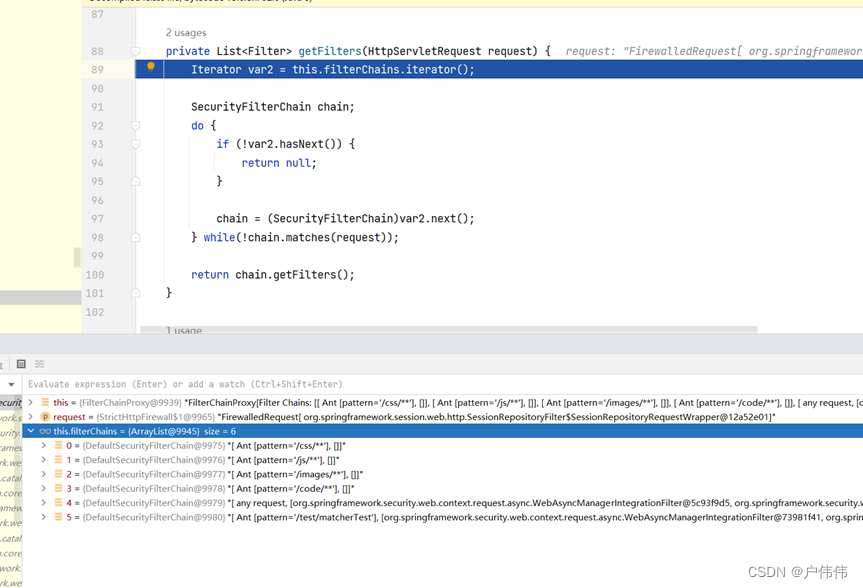Select DefaultSecurityFilterChain@9975 row
This screenshot has width=863, height=588.
tap(443, 445)
